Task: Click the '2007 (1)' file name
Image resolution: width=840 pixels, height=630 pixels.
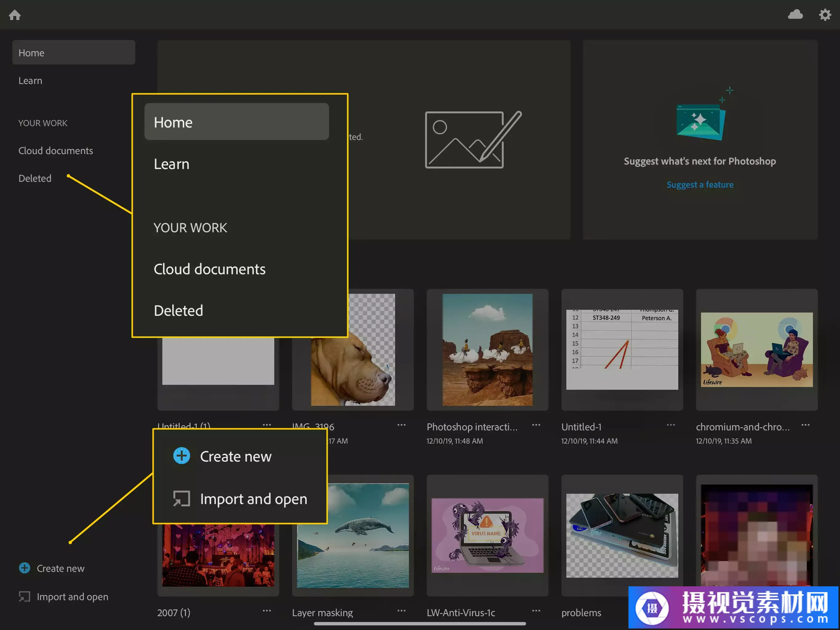Action: [x=173, y=612]
